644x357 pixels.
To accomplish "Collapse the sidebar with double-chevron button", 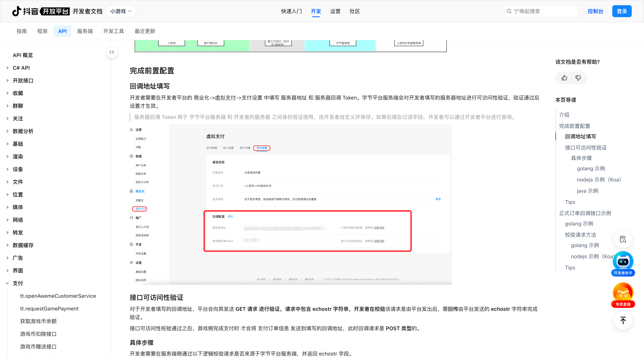I will (112, 52).
